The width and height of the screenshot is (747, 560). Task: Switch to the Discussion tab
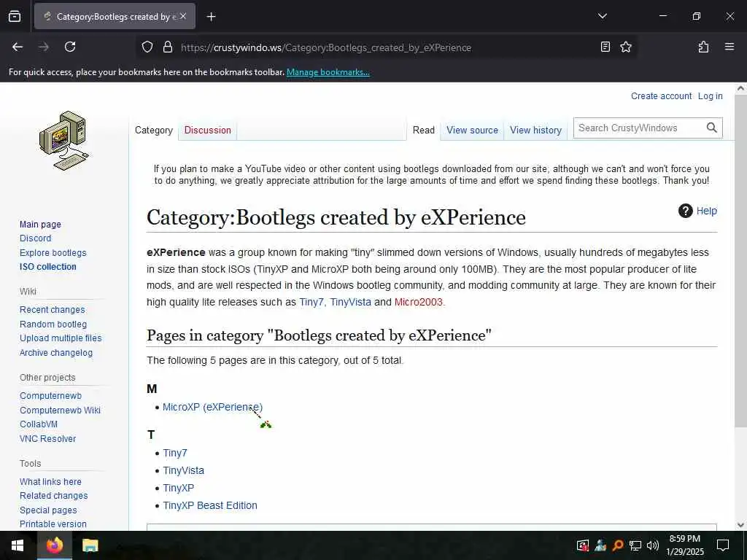tap(207, 130)
